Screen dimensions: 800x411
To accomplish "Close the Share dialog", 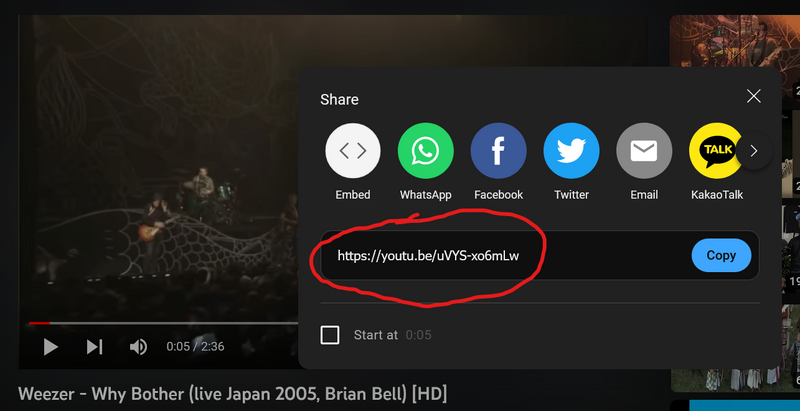I will [x=754, y=96].
